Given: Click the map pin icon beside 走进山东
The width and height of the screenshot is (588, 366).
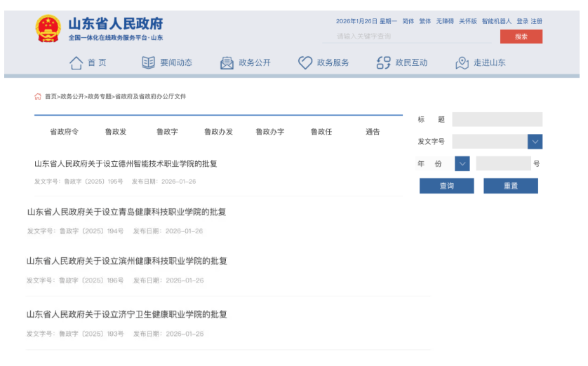Looking at the screenshot, I should click(462, 63).
